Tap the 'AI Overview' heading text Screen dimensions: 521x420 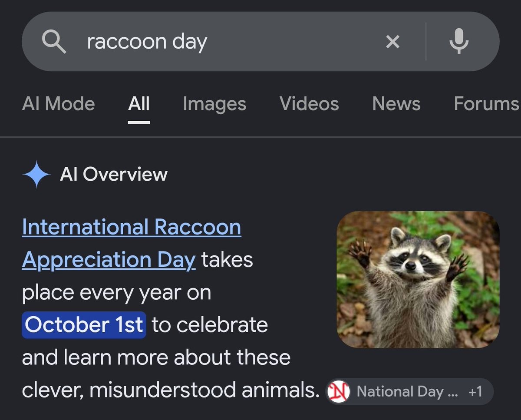pos(114,174)
